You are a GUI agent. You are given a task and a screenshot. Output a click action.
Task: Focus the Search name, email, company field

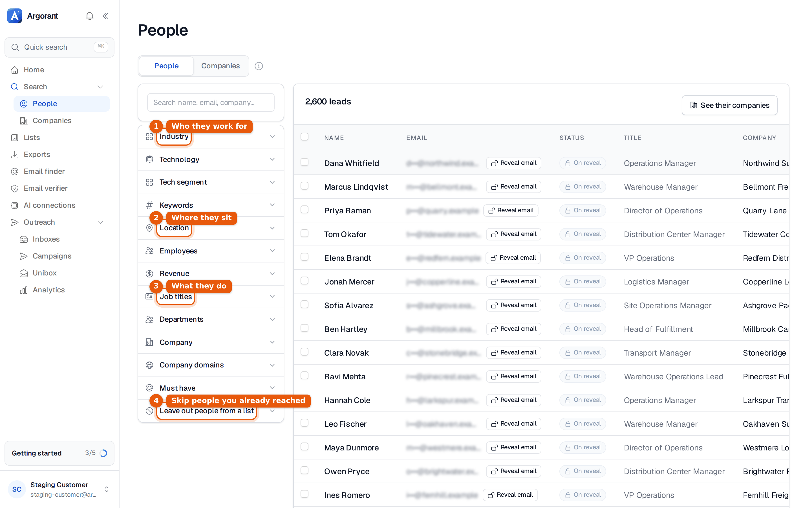click(x=211, y=102)
